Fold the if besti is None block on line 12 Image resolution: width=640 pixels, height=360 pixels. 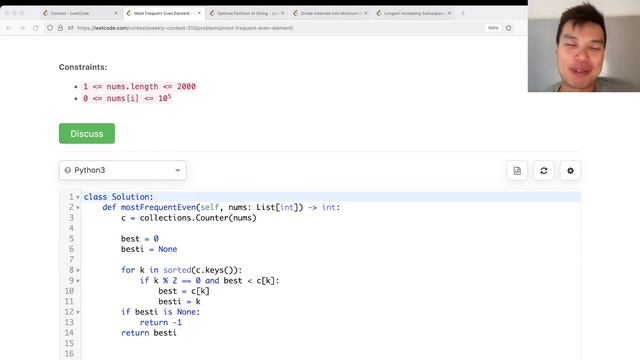click(x=78, y=312)
